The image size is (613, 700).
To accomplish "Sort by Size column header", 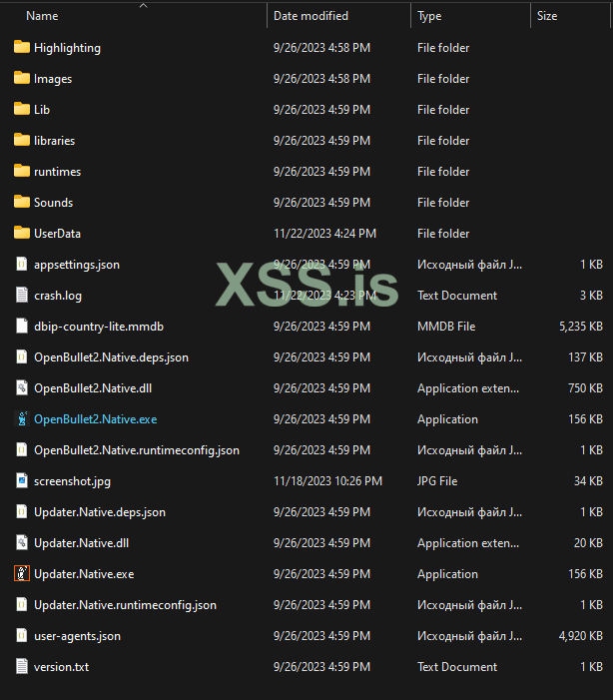I will (x=547, y=16).
